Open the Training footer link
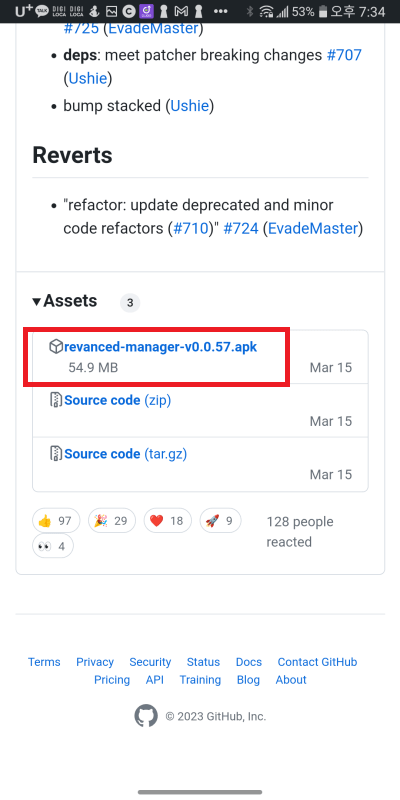The image size is (400, 800). pos(200,680)
